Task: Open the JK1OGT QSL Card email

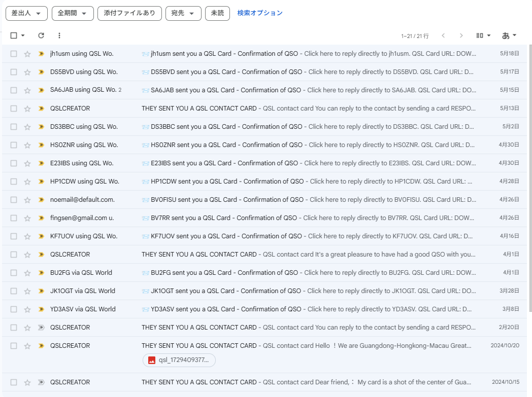Action: click(264, 291)
